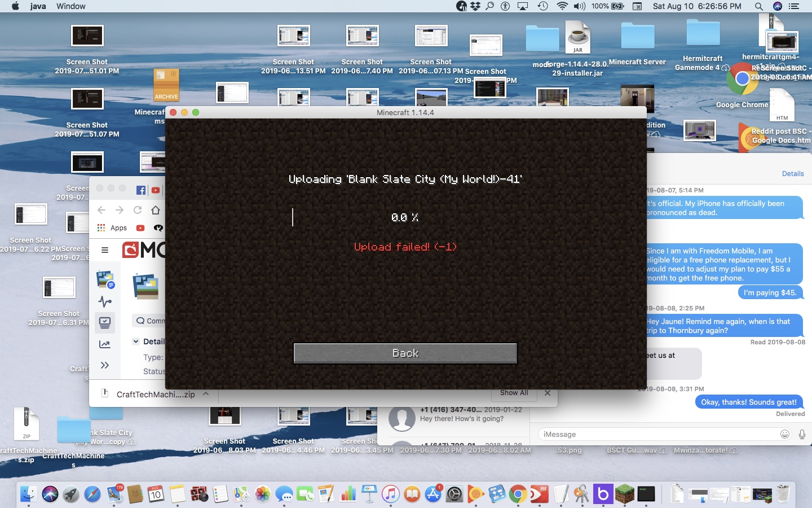812x508 pixels.
Task: Open Minecraft grass block in the dock
Action: tap(625, 494)
